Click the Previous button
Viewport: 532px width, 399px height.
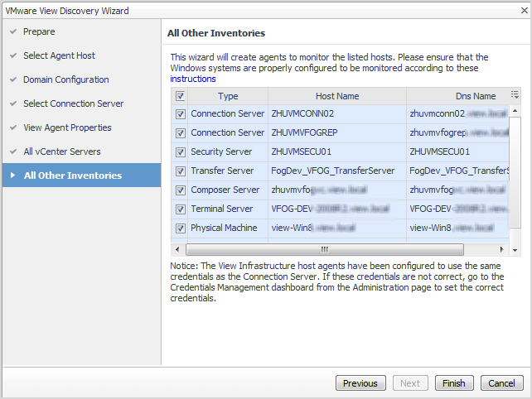[360, 383]
